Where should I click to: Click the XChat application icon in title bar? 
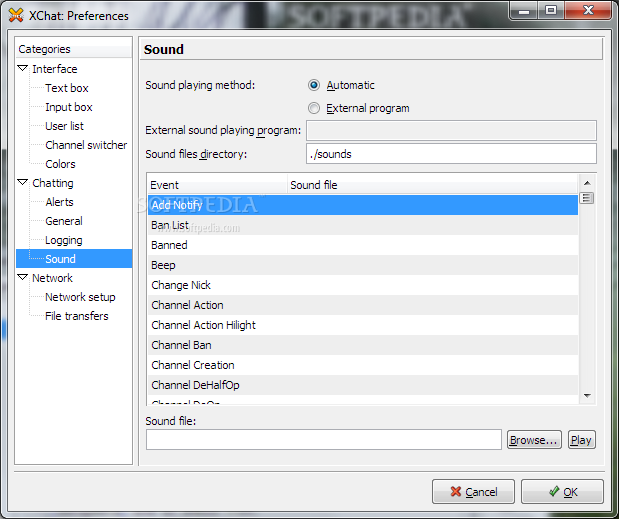coord(16,15)
